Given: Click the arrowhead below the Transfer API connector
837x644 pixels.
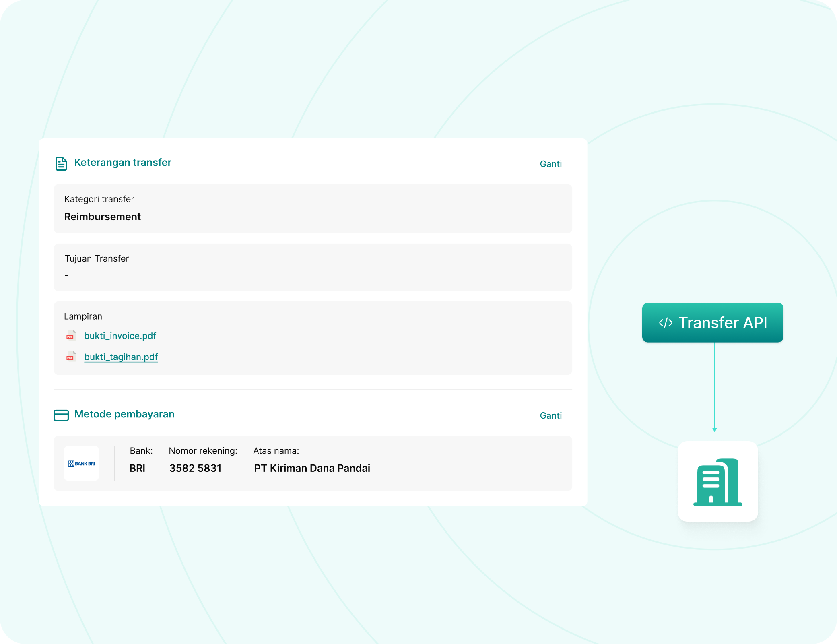Looking at the screenshot, I should [715, 430].
